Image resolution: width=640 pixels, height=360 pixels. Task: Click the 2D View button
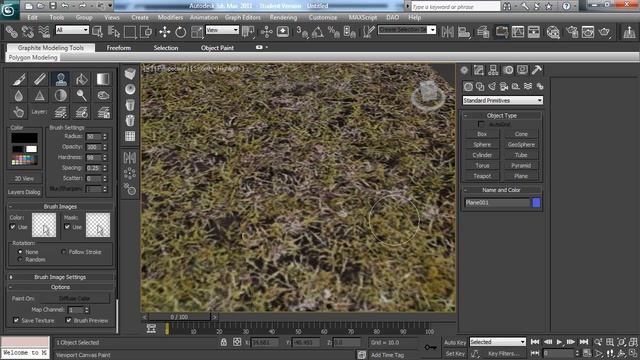click(x=24, y=178)
